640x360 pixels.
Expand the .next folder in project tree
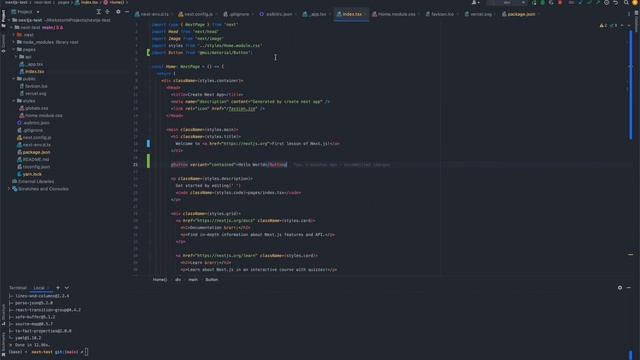(14, 35)
